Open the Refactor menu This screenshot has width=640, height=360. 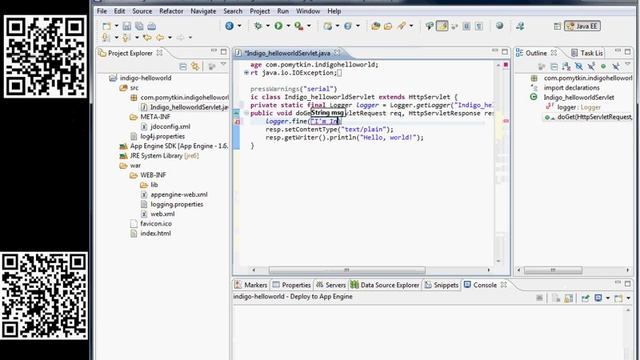pyautogui.click(x=171, y=11)
